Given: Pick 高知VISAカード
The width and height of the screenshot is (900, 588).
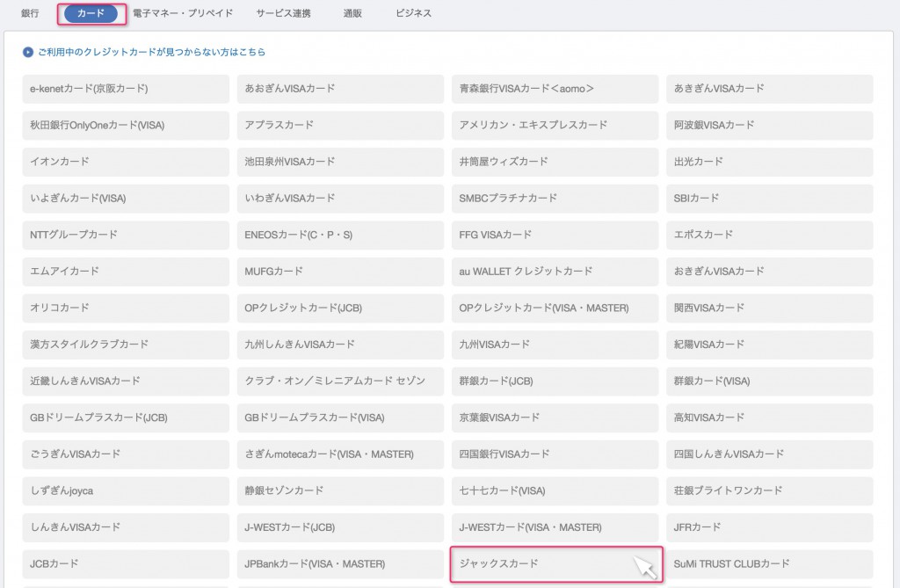Looking at the screenshot, I should click(x=770, y=418).
